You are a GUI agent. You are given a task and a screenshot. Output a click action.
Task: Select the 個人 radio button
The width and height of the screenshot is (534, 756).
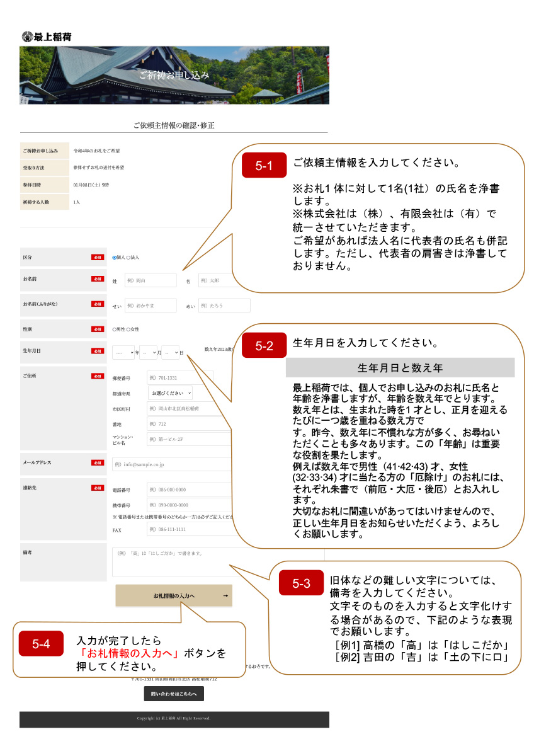114,258
